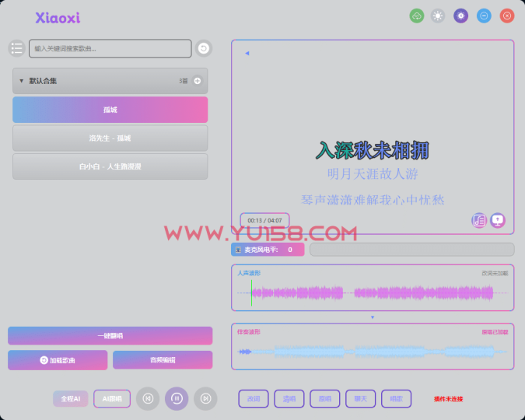Open the playlist list menu icon
This screenshot has height=420, width=525.
click(x=17, y=48)
